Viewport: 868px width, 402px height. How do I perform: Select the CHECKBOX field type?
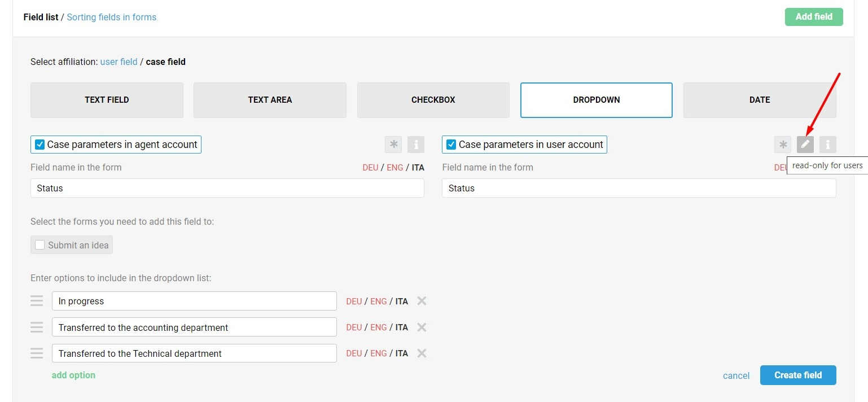coord(433,100)
